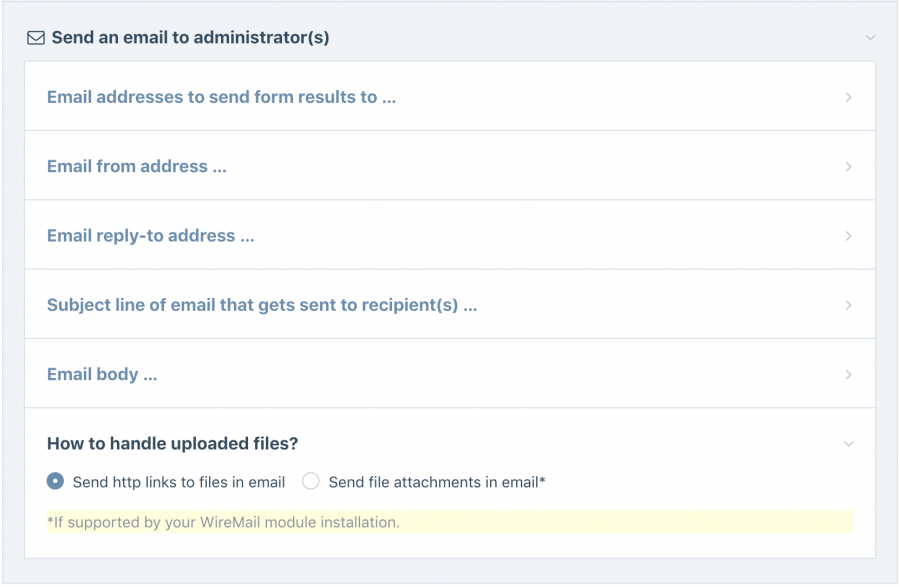Open the Email body setting
900x587 pixels.
pos(450,374)
